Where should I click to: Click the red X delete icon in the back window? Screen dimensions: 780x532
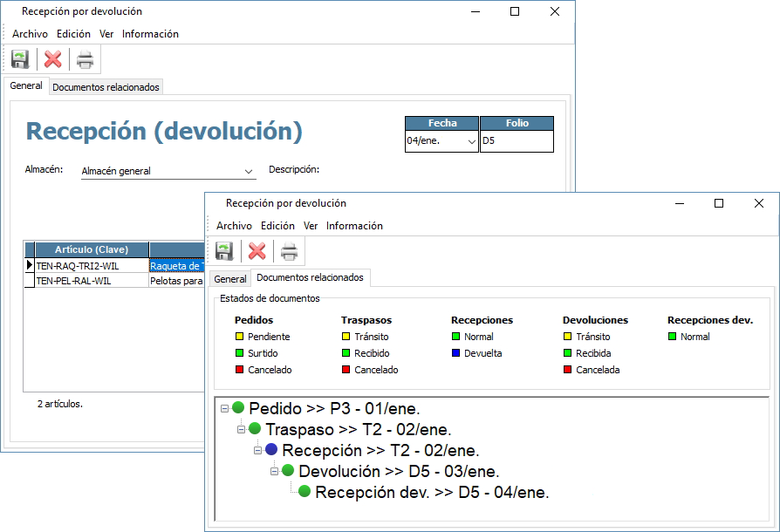point(53,59)
